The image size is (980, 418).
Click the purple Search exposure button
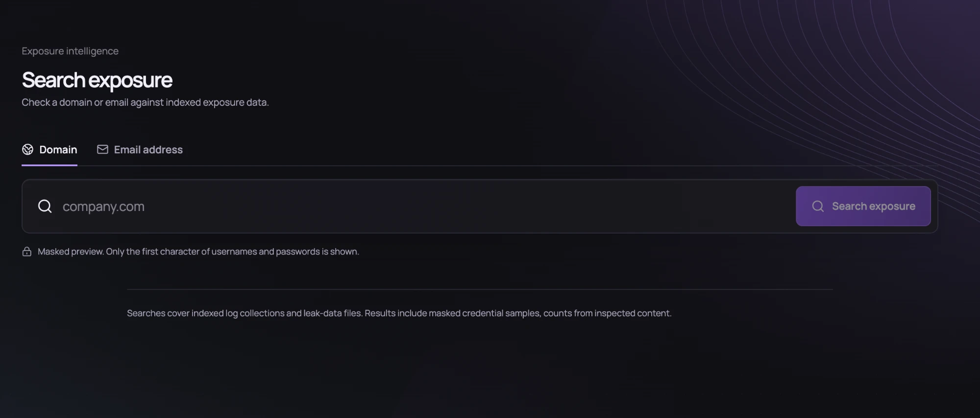[x=863, y=206]
